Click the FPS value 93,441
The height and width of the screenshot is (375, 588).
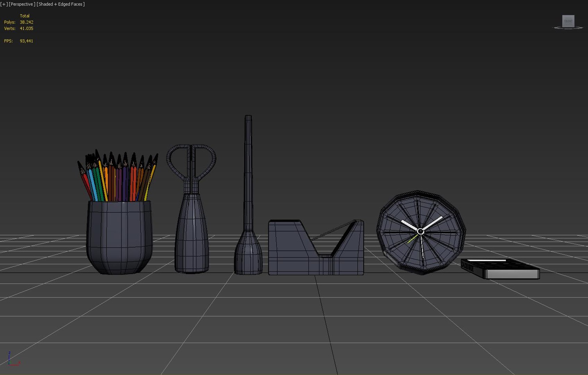click(x=26, y=41)
